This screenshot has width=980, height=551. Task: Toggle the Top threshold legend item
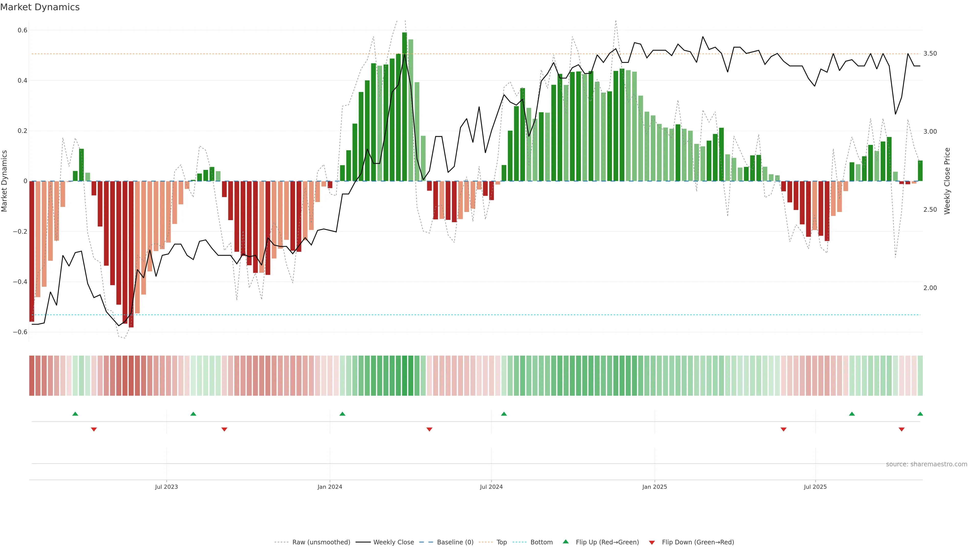point(501,542)
